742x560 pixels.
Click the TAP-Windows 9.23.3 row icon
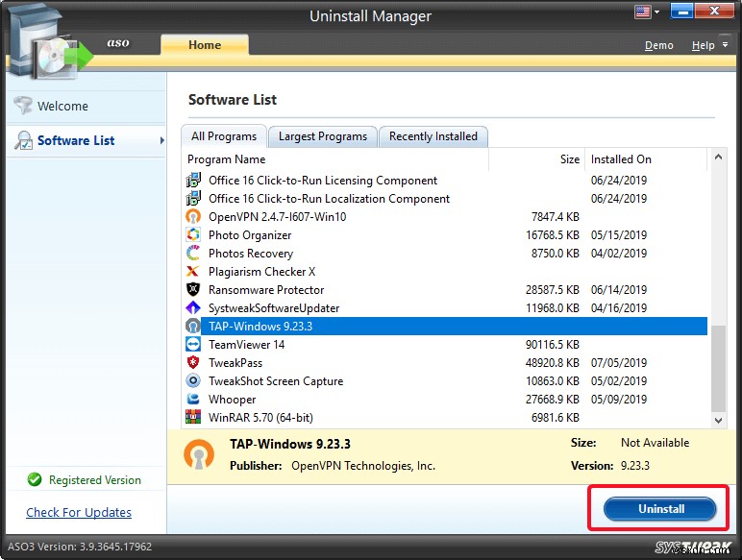tap(192, 326)
